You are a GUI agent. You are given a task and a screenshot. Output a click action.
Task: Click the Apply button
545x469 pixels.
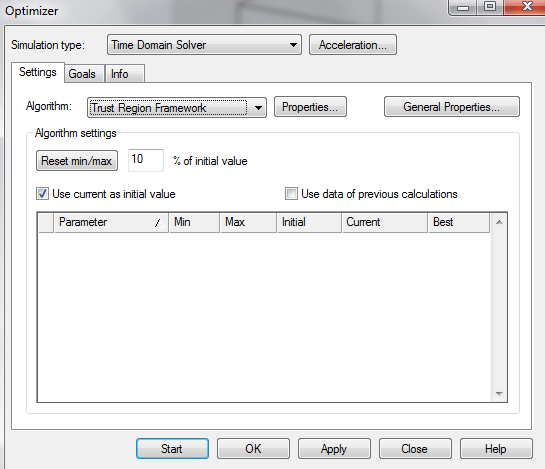click(x=334, y=448)
